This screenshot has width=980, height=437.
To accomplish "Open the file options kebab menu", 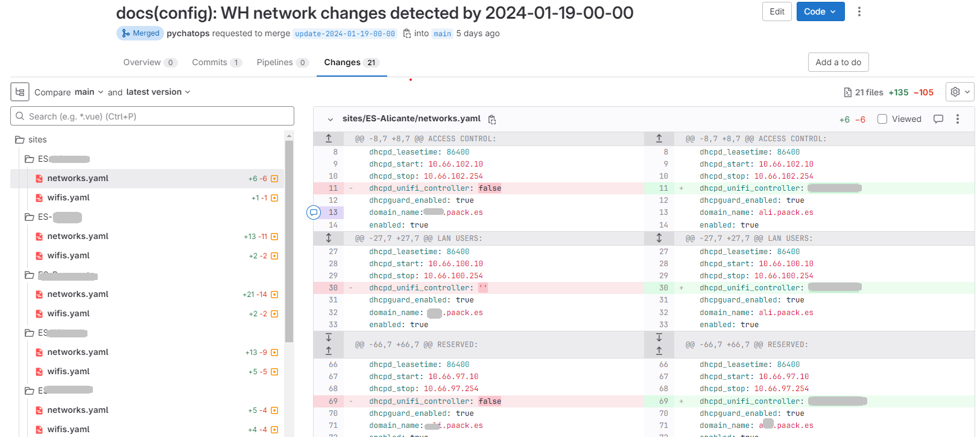I will 958,119.
